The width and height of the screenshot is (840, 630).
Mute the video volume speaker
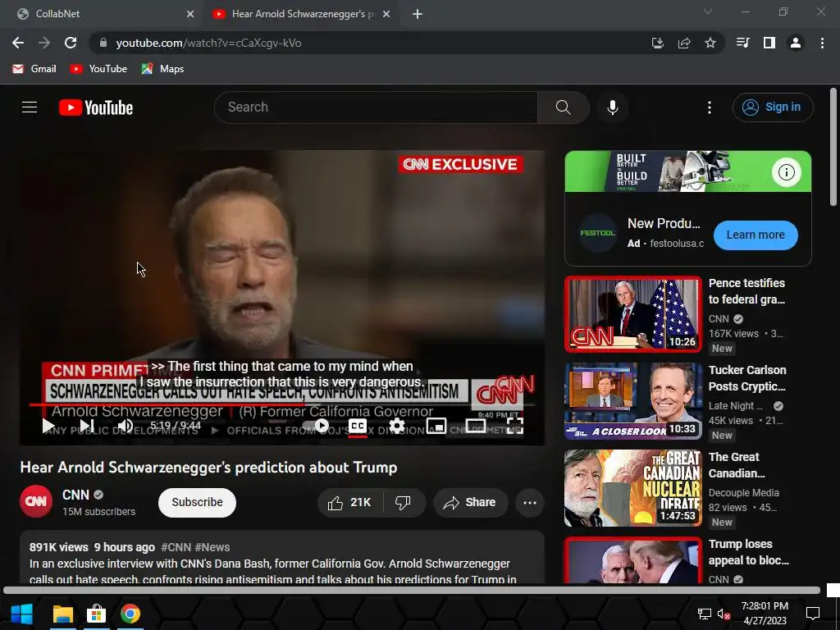click(126, 426)
